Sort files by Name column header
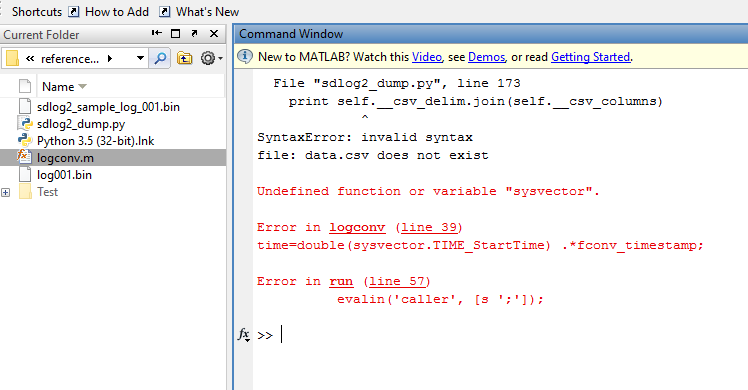748x390 pixels. [58, 86]
